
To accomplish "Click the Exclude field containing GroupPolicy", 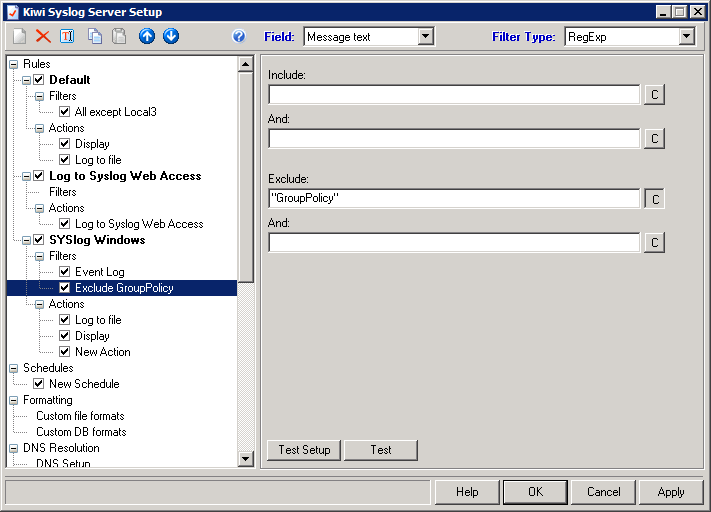I will 454,199.
